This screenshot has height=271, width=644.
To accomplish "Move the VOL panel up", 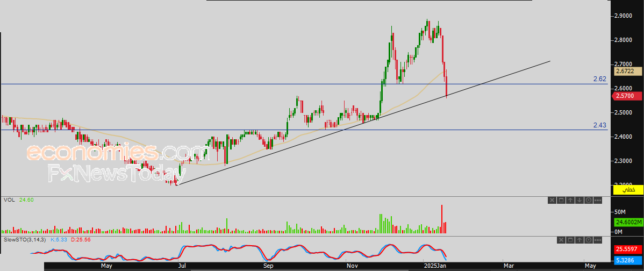I will point(570,200).
